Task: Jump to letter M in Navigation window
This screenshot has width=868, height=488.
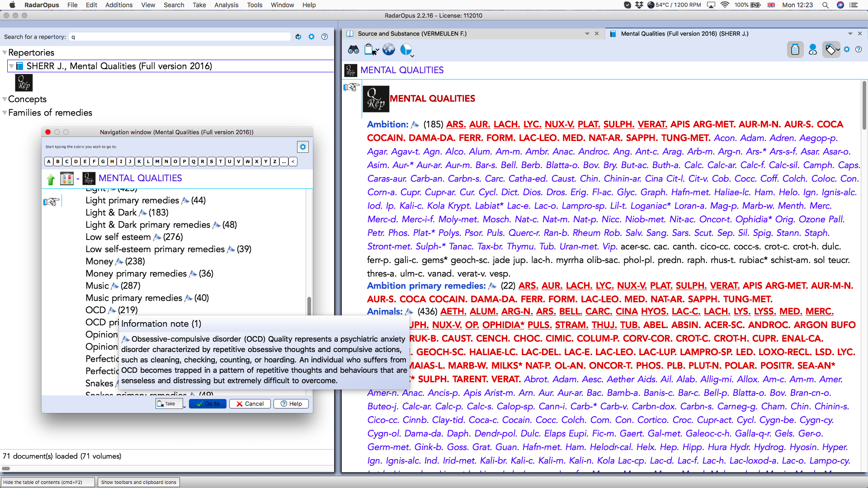Action: [157, 161]
